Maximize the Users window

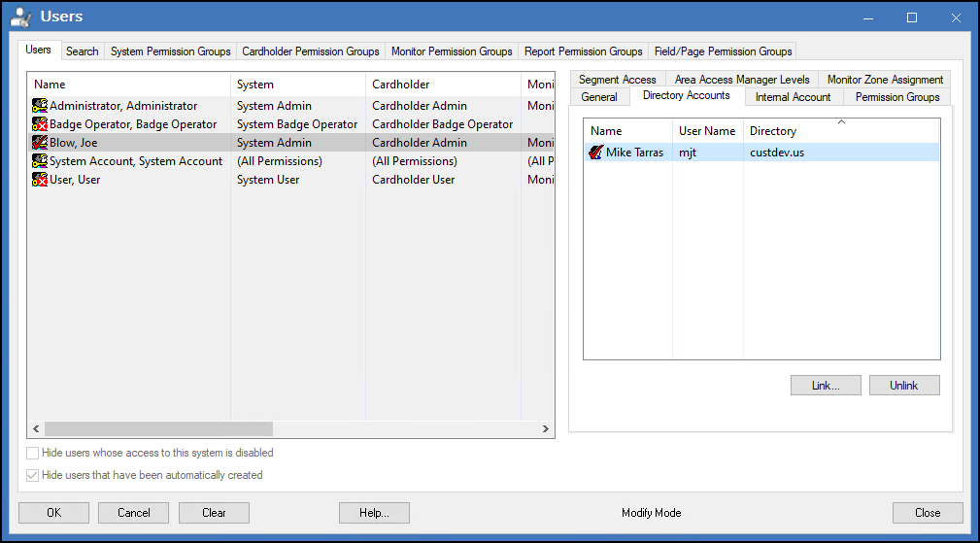(912, 17)
